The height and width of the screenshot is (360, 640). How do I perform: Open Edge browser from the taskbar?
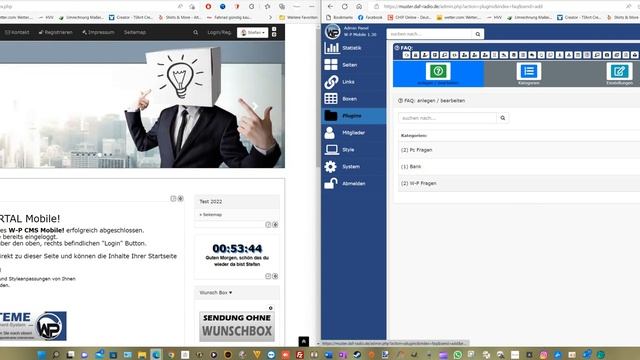point(156,354)
